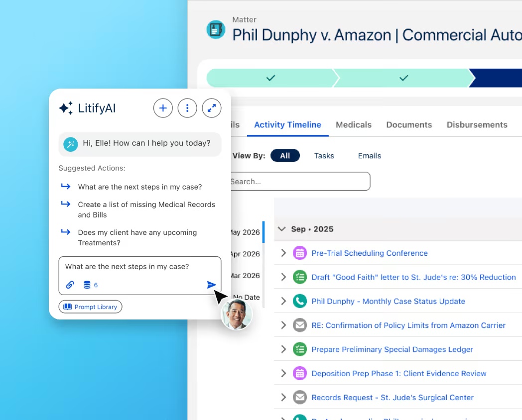Filter timeline by Emails
The height and width of the screenshot is (420, 522).
point(370,156)
